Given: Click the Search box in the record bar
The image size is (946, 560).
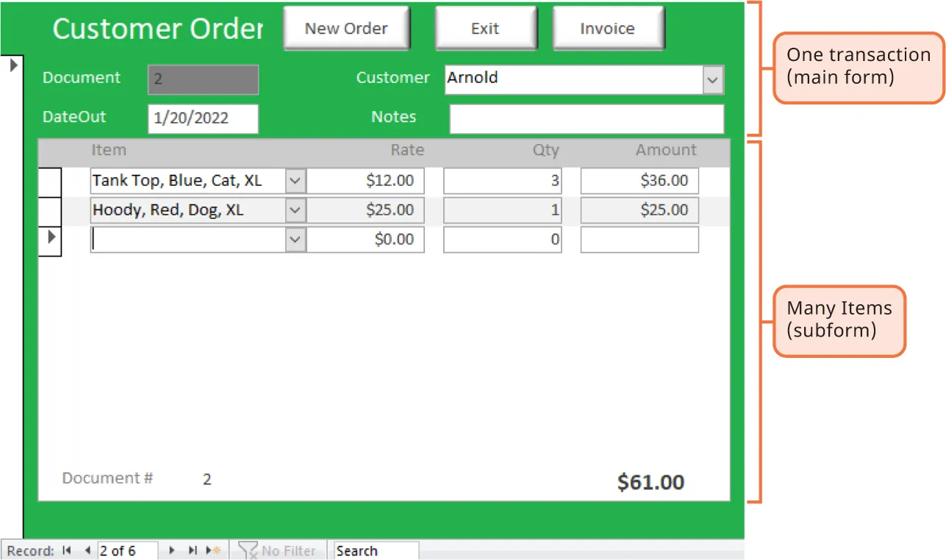Looking at the screenshot, I should click(375, 550).
